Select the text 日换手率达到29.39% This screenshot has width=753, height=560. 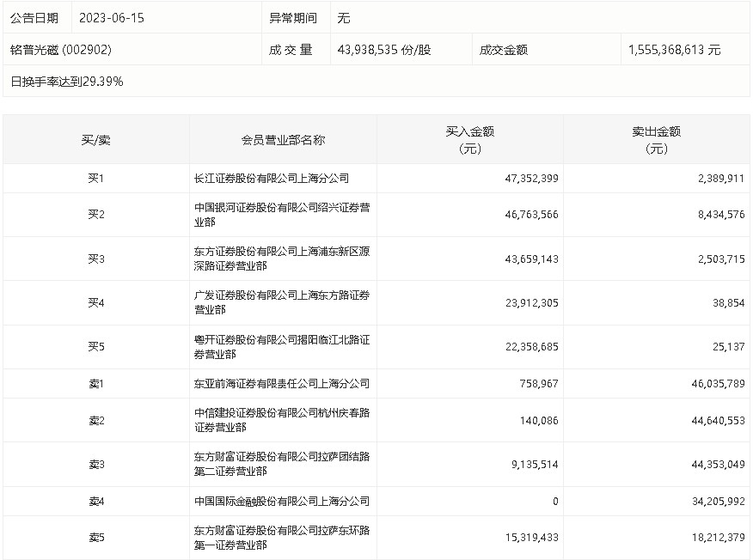pyautogui.click(x=67, y=82)
